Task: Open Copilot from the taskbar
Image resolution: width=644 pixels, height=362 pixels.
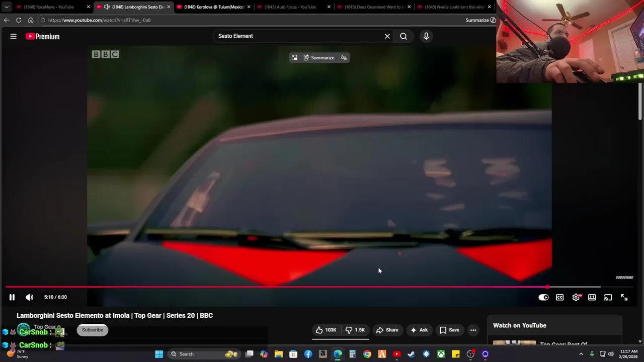Action: 264,354
